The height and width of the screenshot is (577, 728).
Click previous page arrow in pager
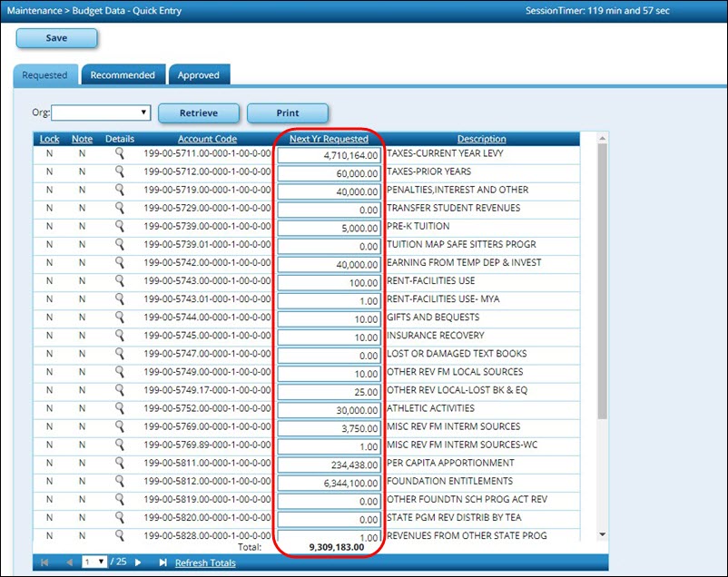(69, 562)
